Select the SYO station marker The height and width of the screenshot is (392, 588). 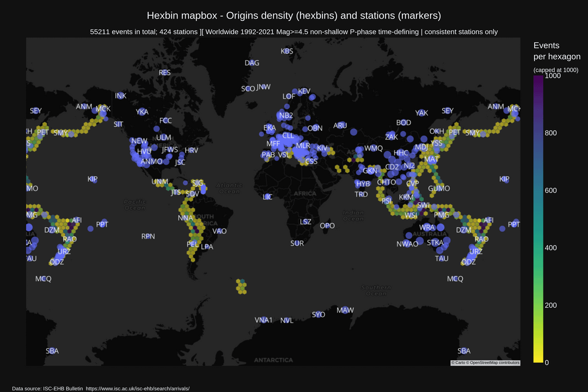tap(318, 315)
